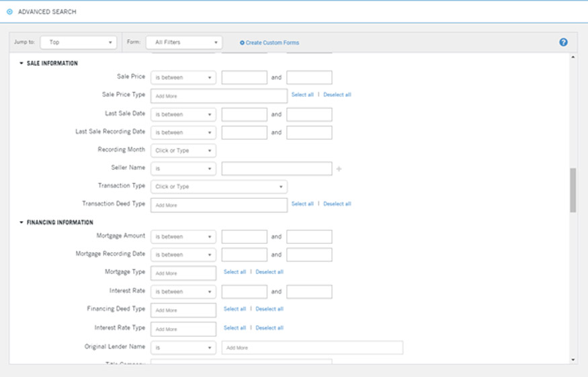The width and height of the screenshot is (588, 377).
Task: Click the Create Custom Forms link
Action: click(269, 43)
